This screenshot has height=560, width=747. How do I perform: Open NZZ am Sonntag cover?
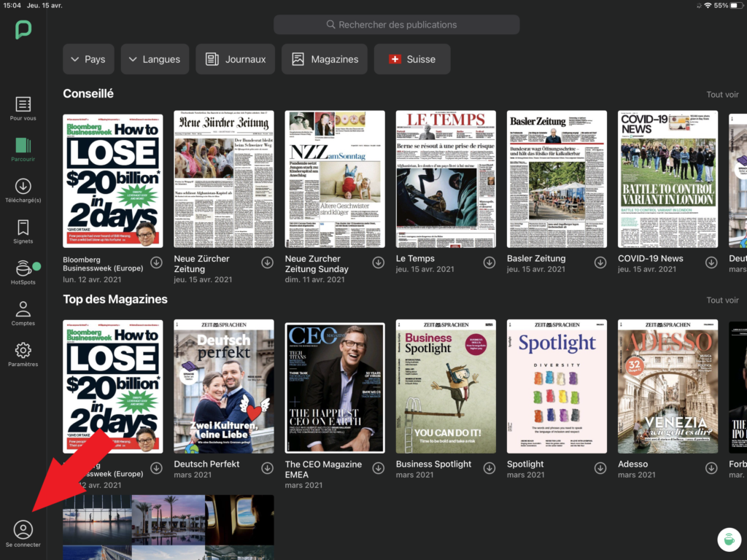(x=335, y=179)
